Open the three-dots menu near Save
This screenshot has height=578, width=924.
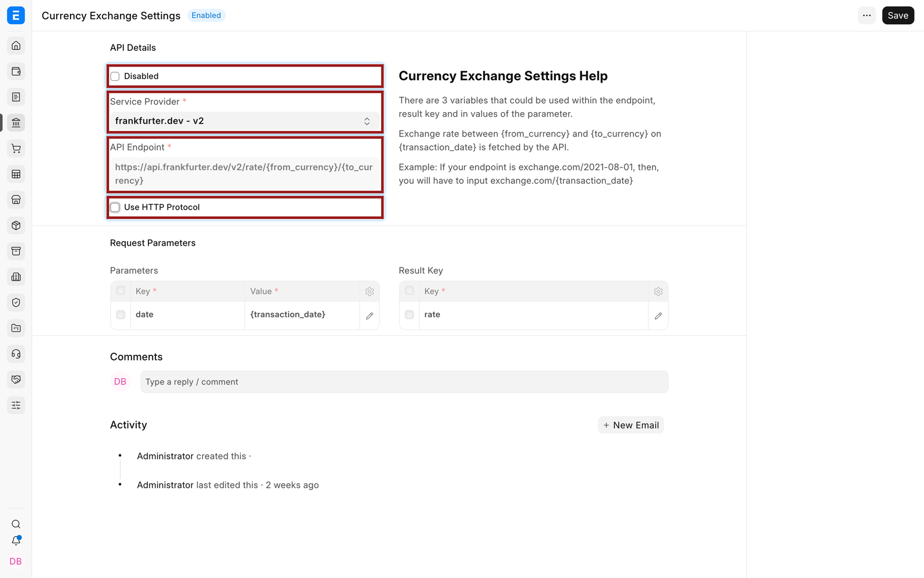coord(867,16)
